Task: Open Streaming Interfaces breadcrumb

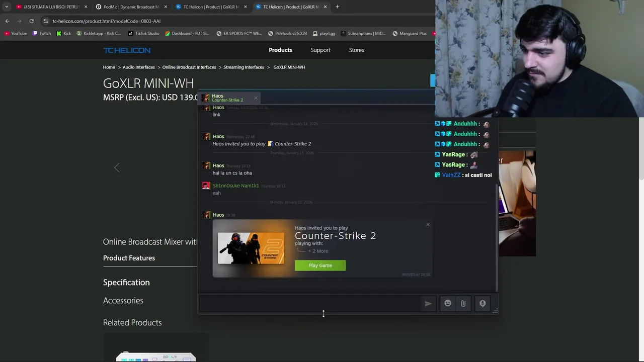Action: (244, 67)
